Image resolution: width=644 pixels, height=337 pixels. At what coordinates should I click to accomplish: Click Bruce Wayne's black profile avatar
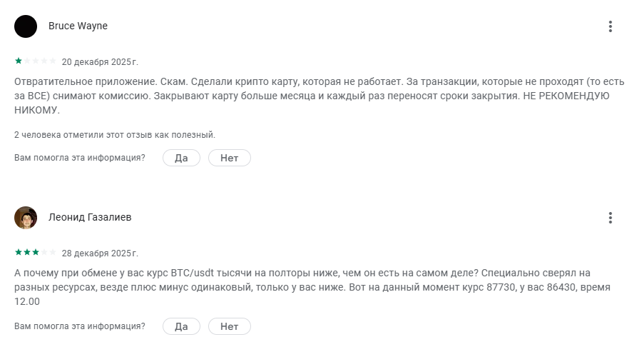pos(26,26)
